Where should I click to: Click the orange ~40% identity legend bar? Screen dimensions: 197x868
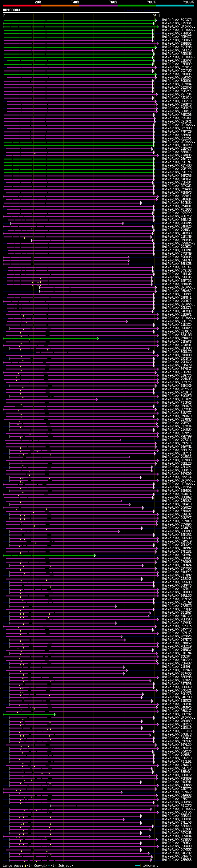coord(60,6)
